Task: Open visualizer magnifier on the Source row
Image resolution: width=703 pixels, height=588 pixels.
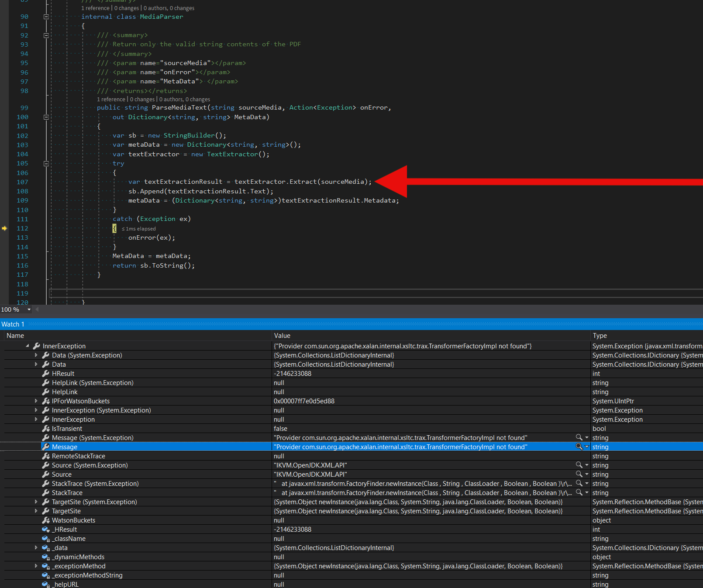Action: click(x=579, y=474)
